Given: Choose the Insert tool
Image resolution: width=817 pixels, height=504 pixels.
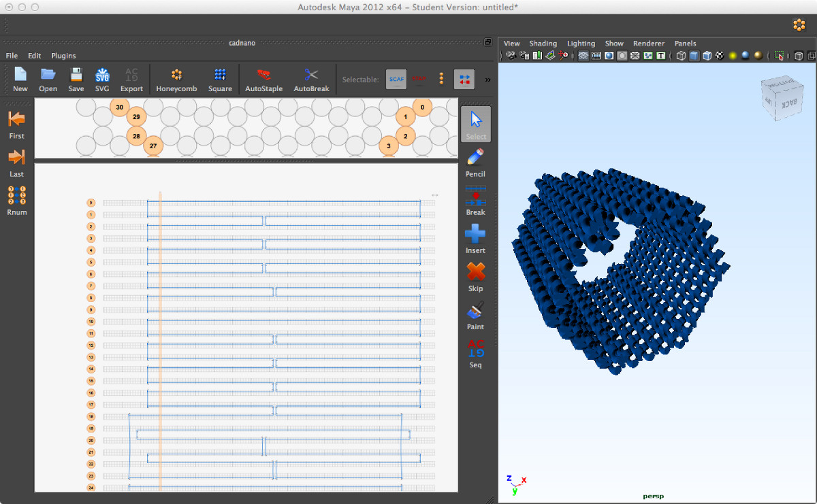Looking at the screenshot, I should (475, 234).
